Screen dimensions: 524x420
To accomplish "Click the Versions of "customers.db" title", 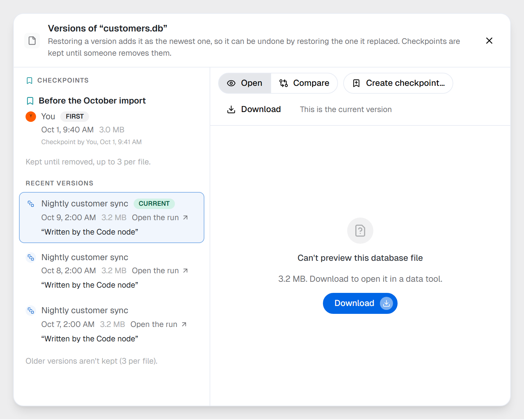I will tap(107, 29).
